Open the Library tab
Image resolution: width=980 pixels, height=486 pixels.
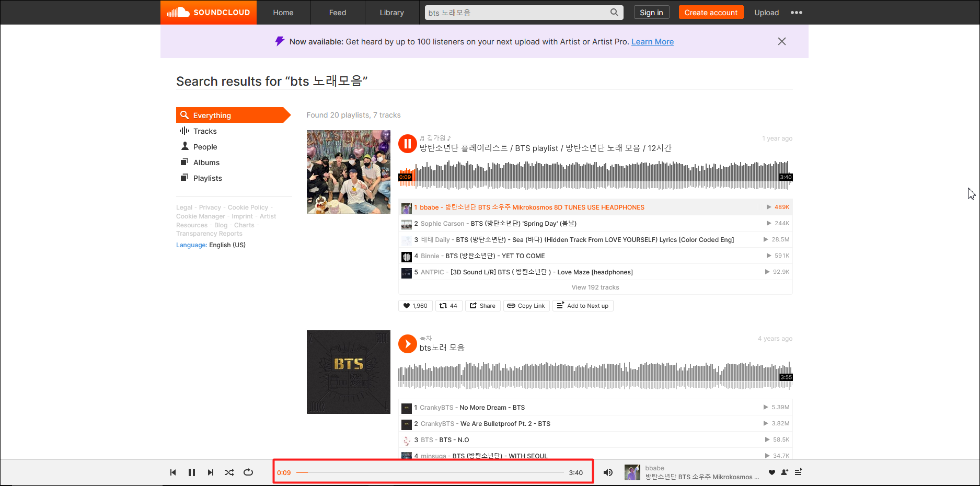(x=392, y=13)
